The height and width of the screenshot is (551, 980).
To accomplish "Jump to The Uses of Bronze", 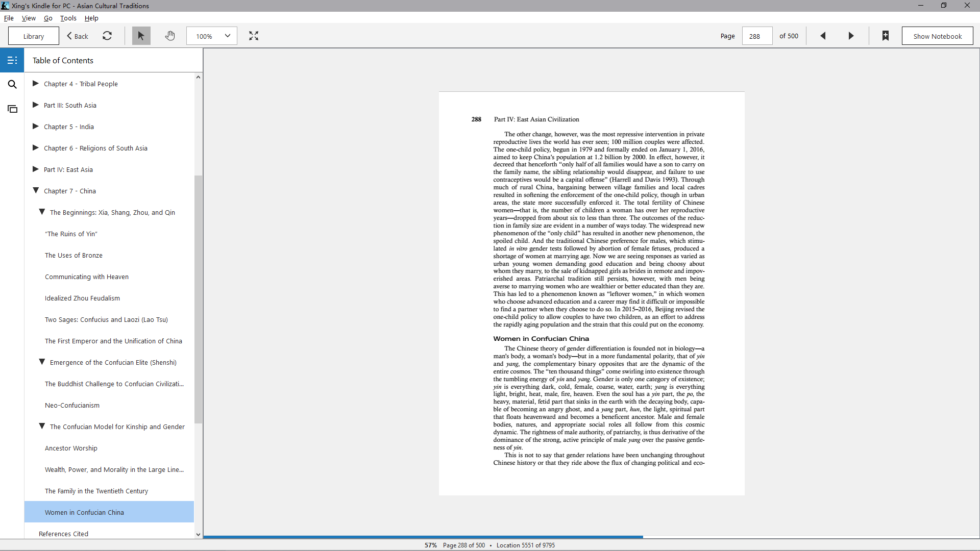I will (x=73, y=255).
